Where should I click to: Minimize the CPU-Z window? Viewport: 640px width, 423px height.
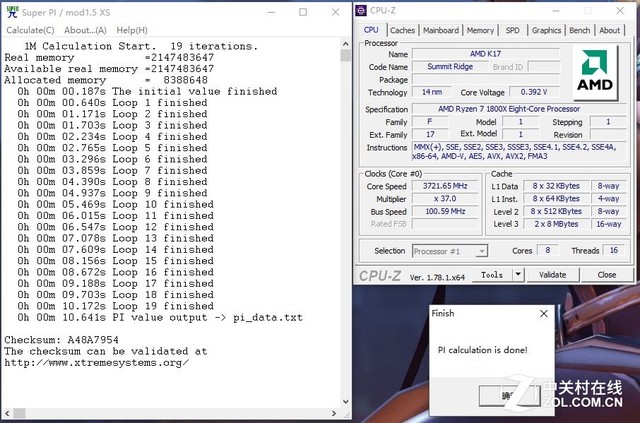[x=557, y=11]
